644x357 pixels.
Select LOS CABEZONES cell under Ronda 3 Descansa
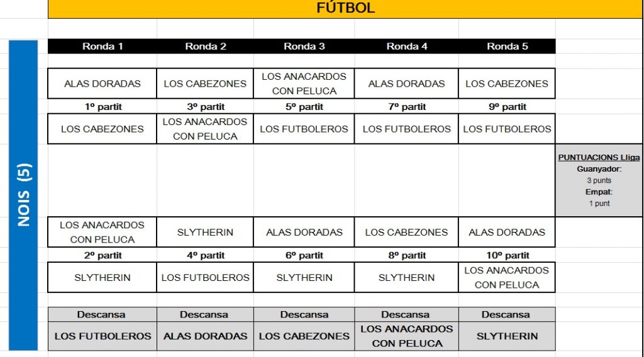click(304, 336)
